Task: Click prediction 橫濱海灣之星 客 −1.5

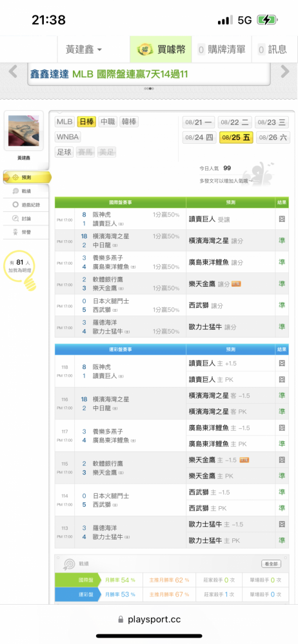Action: pyautogui.click(x=219, y=395)
